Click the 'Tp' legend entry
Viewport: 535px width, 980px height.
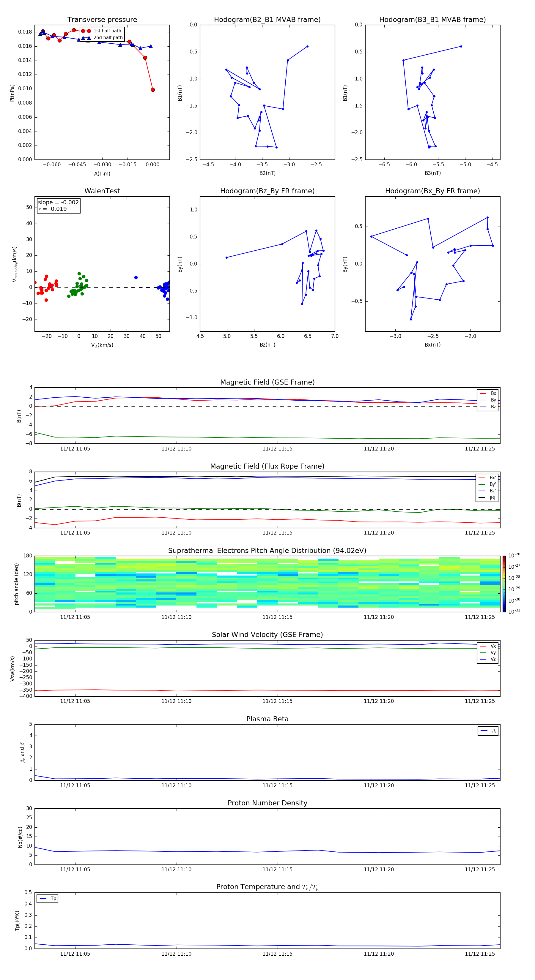tap(48, 899)
